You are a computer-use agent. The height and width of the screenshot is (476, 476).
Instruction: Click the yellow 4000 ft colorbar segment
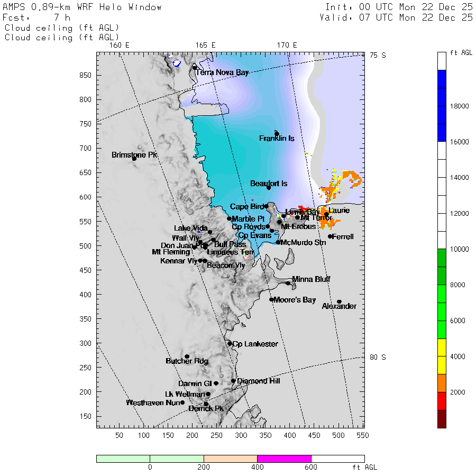click(442, 356)
